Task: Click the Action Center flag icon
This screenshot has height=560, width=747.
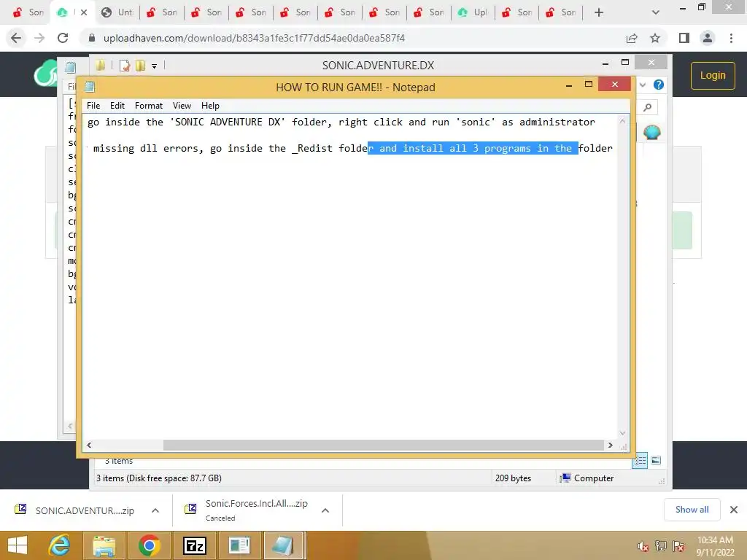Action: pyautogui.click(x=678, y=546)
